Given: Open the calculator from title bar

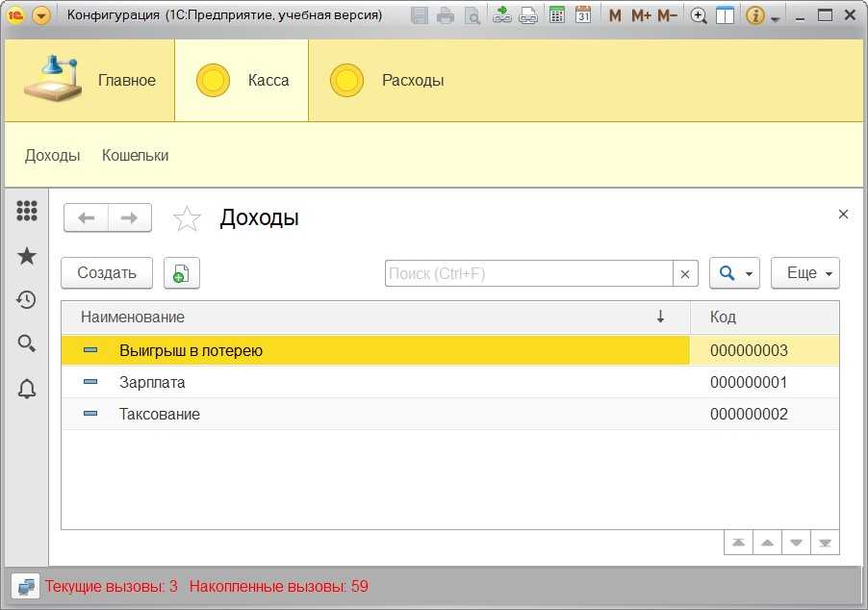Looking at the screenshot, I should (x=556, y=15).
